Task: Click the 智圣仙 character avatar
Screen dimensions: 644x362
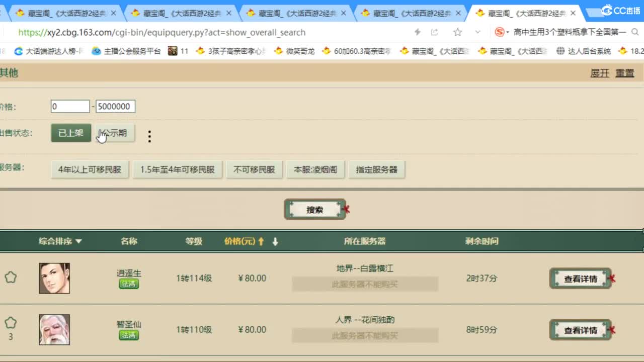Action: tap(54, 330)
